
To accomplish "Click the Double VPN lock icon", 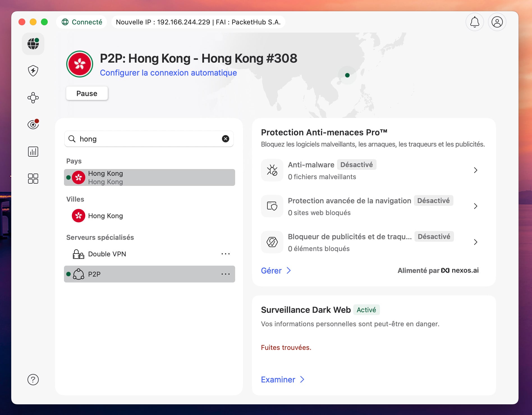I will tap(78, 254).
